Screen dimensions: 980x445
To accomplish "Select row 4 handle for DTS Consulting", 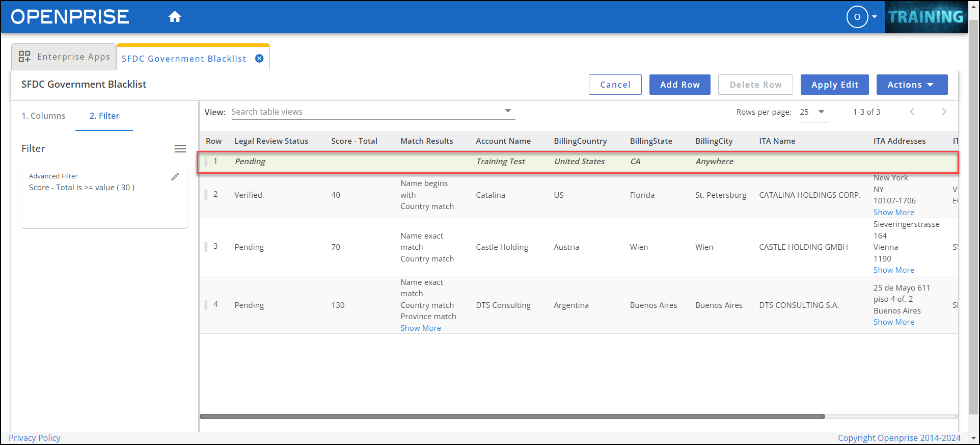I will pos(206,305).
